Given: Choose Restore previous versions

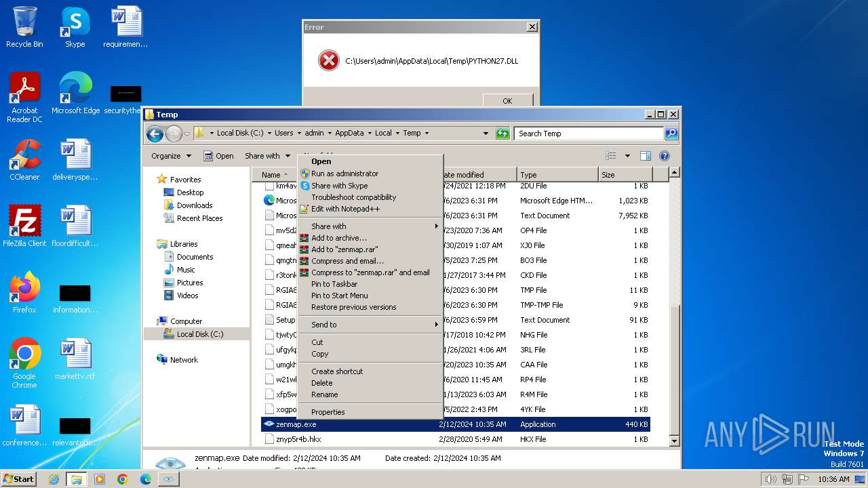Looking at the screenshot, I should [x=370, y=307].
